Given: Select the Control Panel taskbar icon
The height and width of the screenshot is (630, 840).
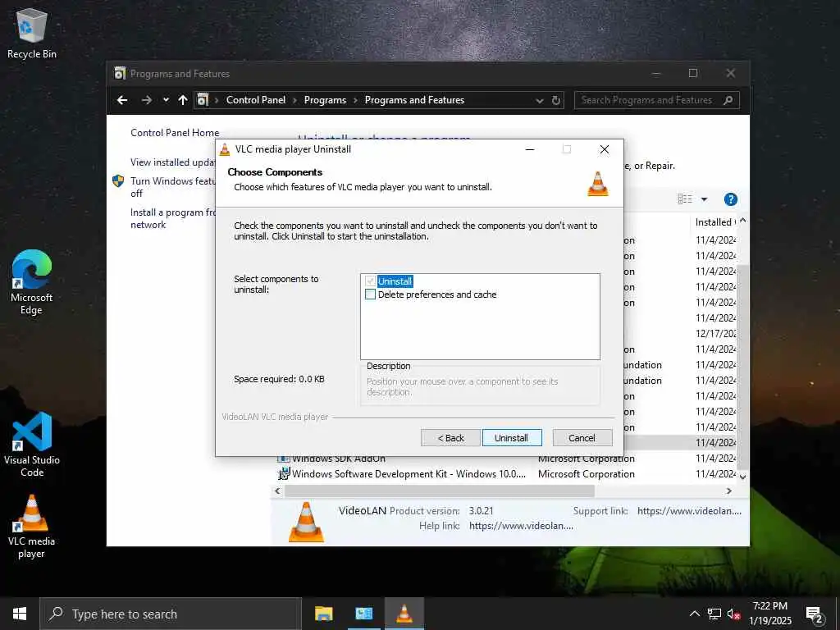Looking at the screenshot, I should (363, 614).
